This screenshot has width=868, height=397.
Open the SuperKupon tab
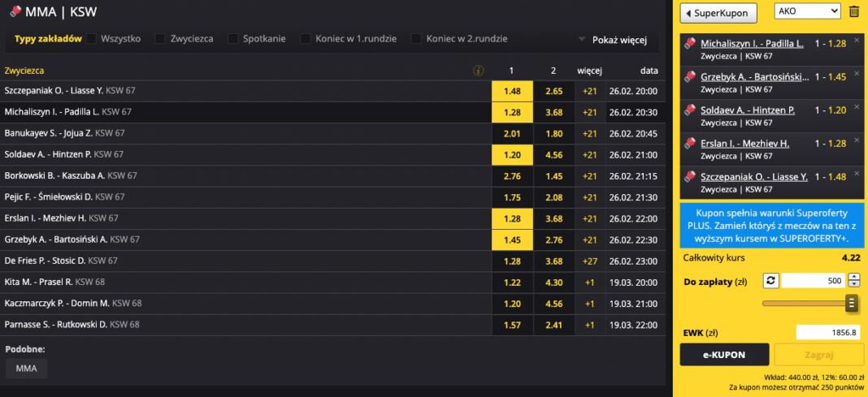(x=718, y=13)
